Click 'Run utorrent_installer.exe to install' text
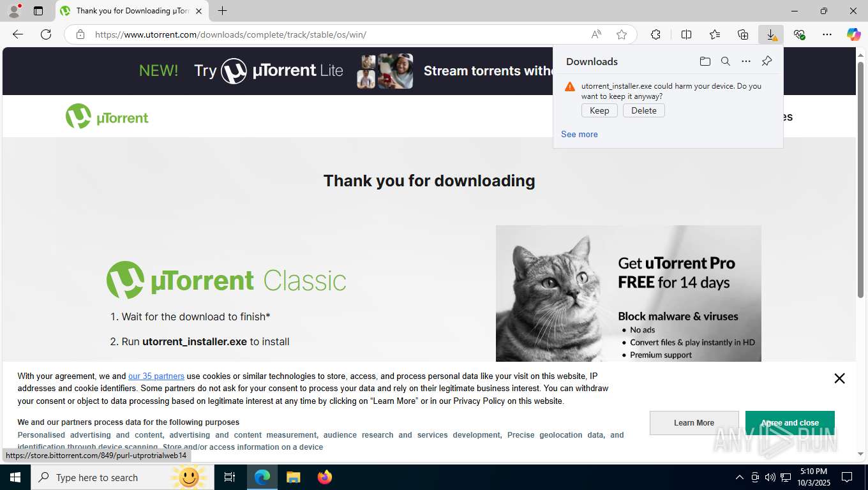 pyautogui.click(x=206, y=341)
